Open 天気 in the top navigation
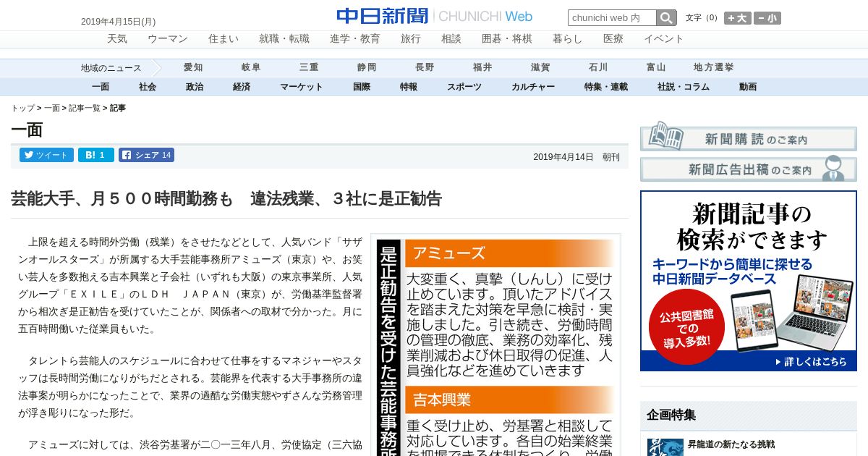 point(117,39)
